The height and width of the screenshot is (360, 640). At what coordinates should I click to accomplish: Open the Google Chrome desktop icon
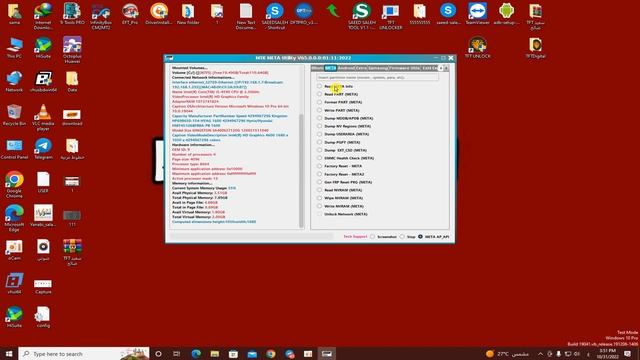coord(14,184)
